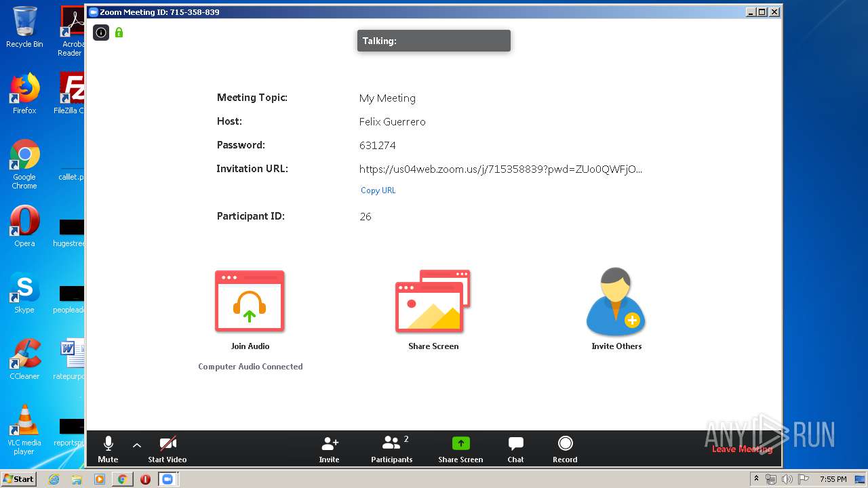The height and width of the screenshot is (488, 868).
Task: Open ratepurpo Word document on desktop
Action: [69, 359]
